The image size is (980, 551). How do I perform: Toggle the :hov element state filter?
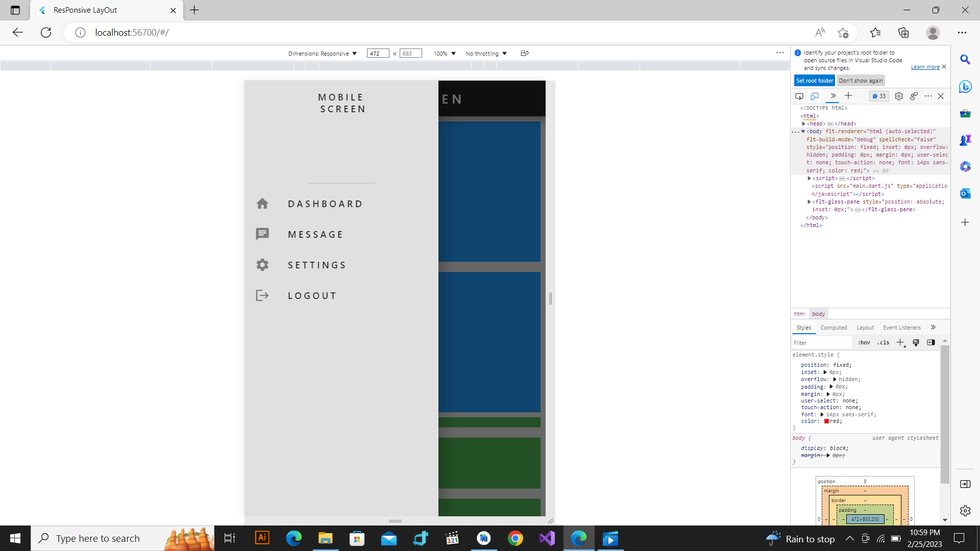pyautogui.click(x=864, y=342)
